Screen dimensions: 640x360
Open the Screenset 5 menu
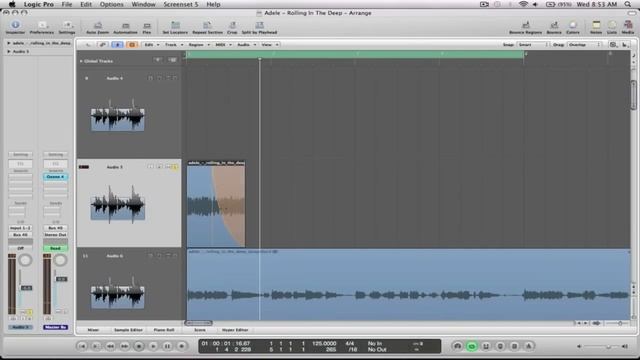coord(181,4)
